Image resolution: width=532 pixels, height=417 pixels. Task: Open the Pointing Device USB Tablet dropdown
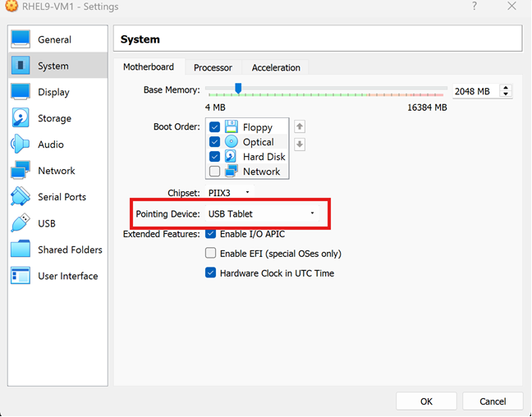pyautogui.click(x=262, y=213)
